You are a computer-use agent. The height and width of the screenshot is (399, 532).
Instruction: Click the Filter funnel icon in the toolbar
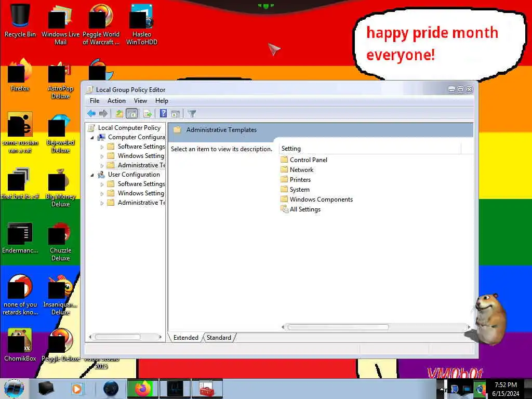(x=192, y=113)
